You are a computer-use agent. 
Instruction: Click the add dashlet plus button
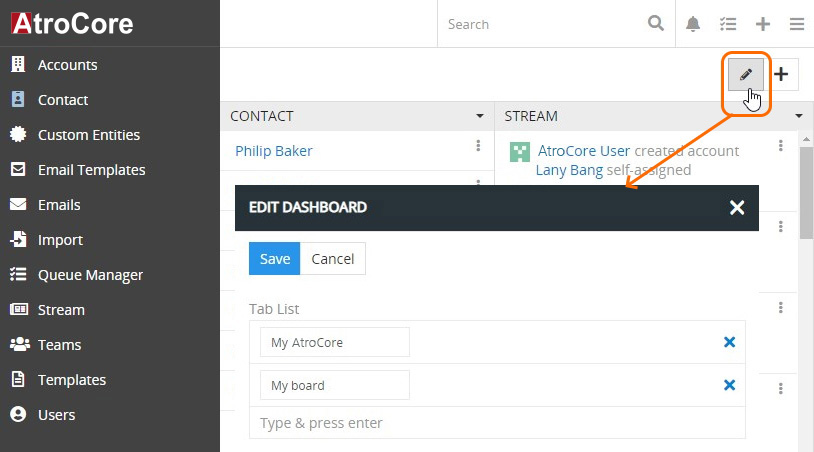coord(781,74)
